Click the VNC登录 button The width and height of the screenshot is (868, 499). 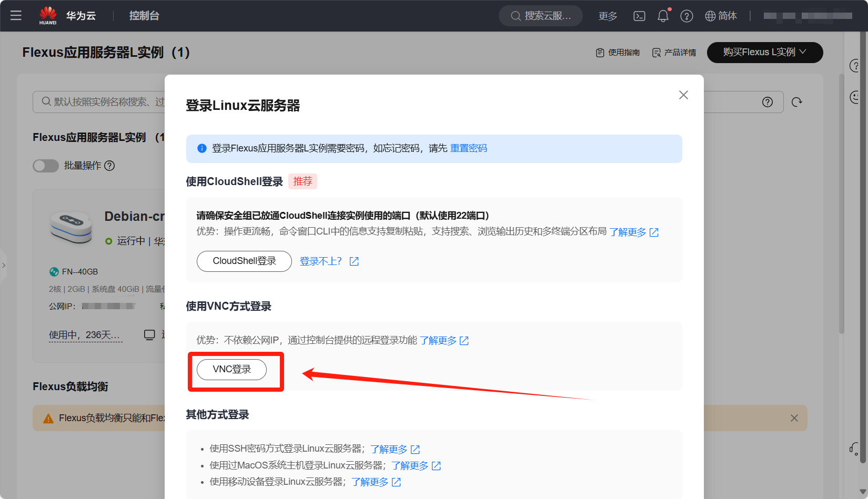[x=231, y=369]
